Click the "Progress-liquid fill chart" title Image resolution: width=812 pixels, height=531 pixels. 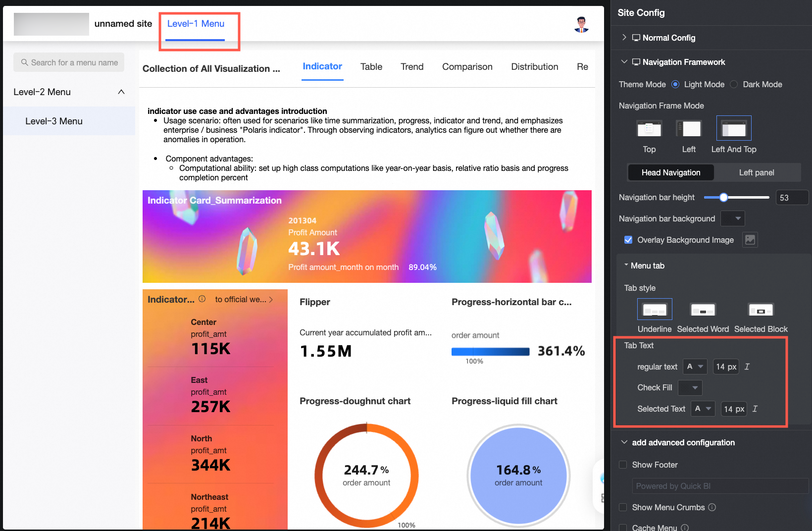coord(505,401)
